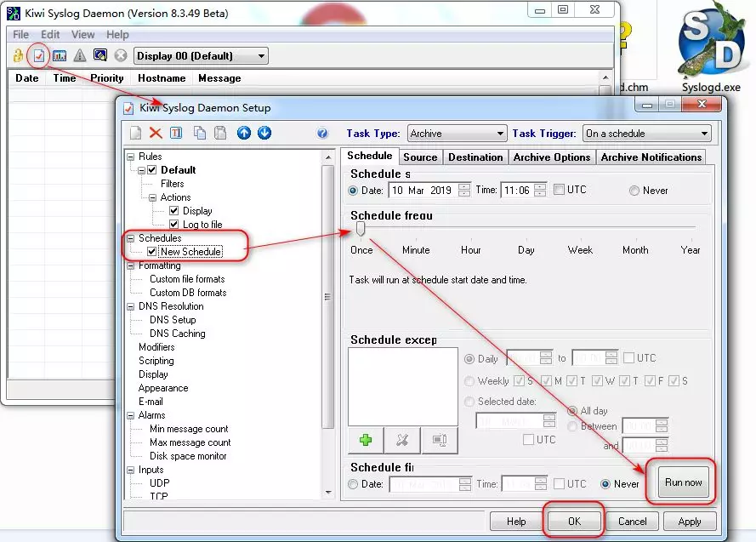Open the Task Type dropdown
The image size is (756, 542).
[x=457, y=134]
